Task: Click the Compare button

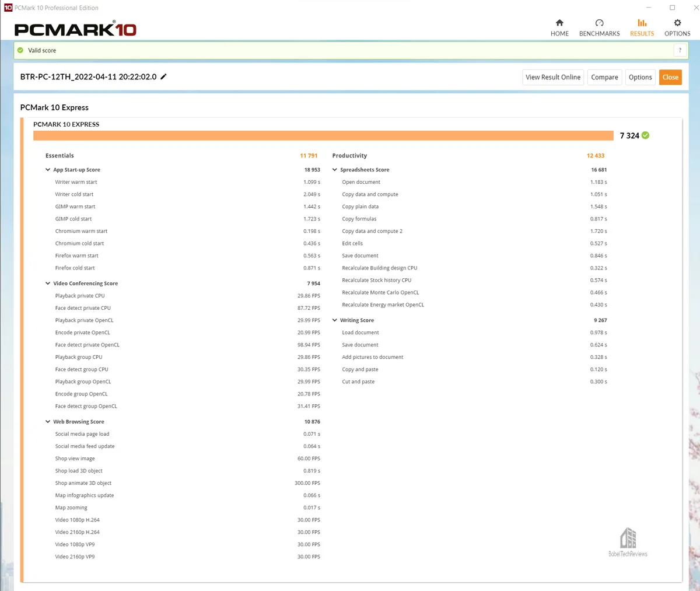Action: tap(604, 77)
